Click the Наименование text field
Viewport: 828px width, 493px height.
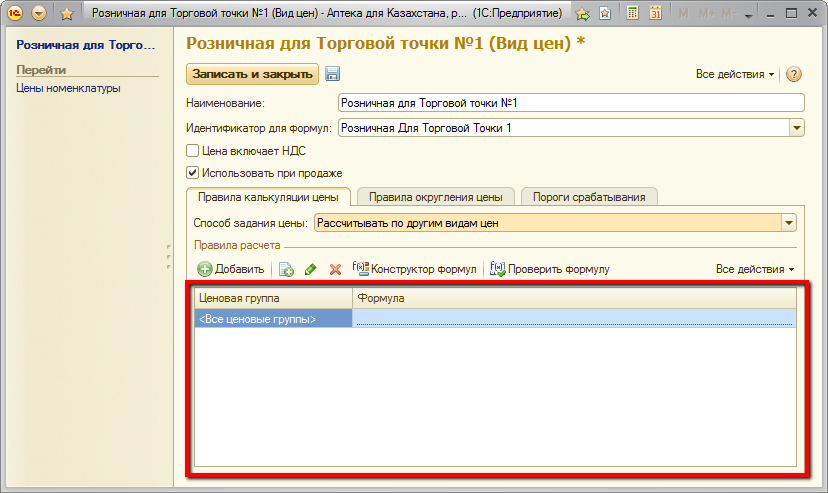[571, 102]
